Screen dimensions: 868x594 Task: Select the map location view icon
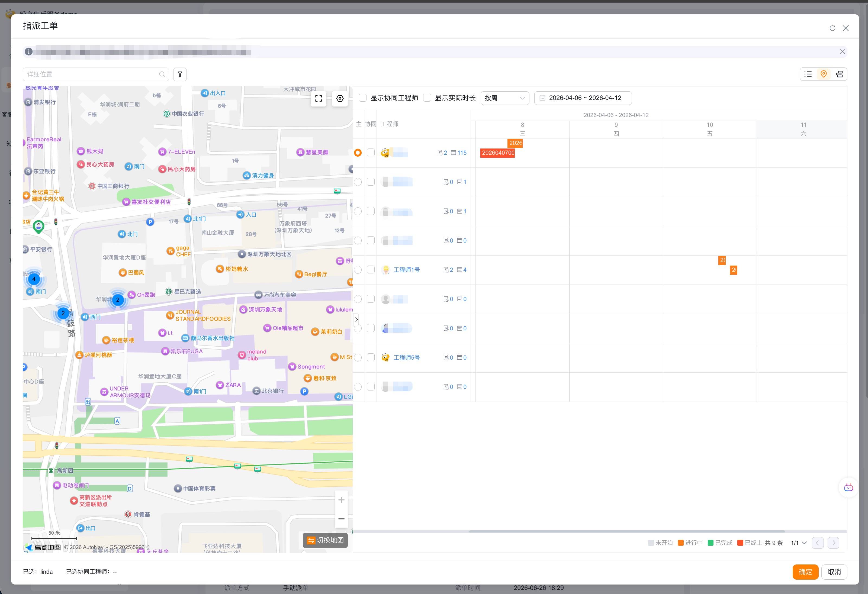(824, 74)
